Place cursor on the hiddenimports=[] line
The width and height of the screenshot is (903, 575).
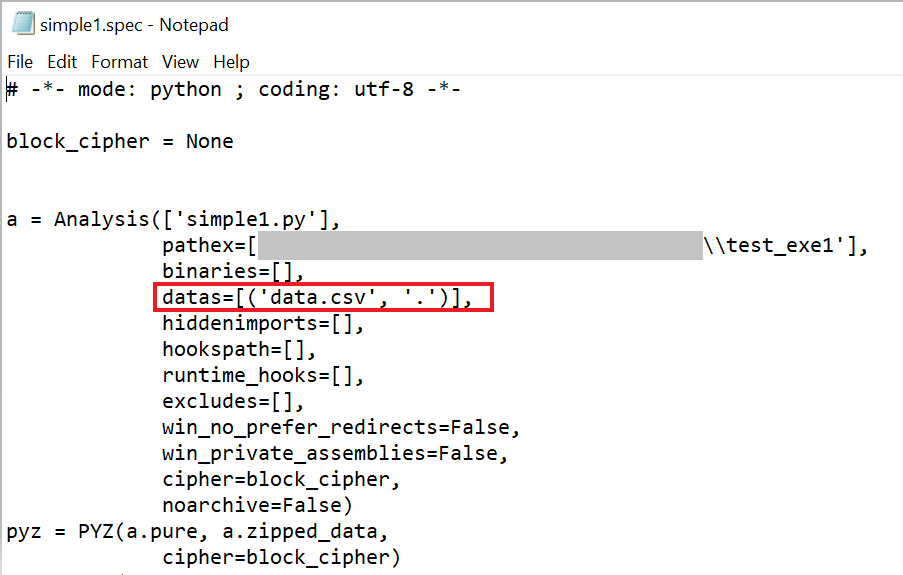point(263,323)
